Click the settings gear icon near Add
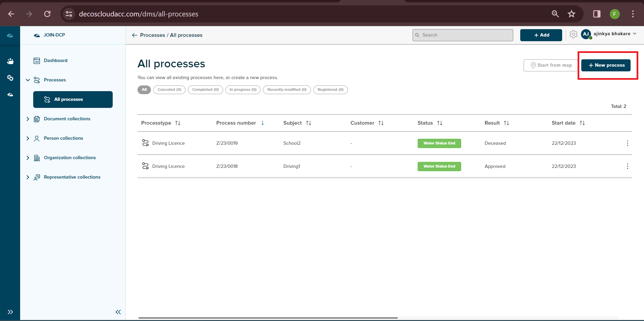This screenshot has width=644, height=321. coord(573,35)
